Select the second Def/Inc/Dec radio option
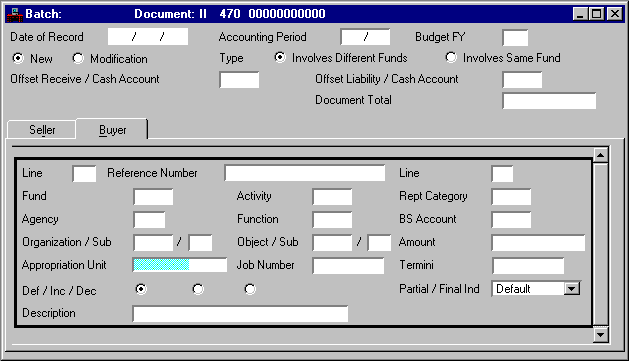Viewport: 629px width, 361px height. point(198,289)
